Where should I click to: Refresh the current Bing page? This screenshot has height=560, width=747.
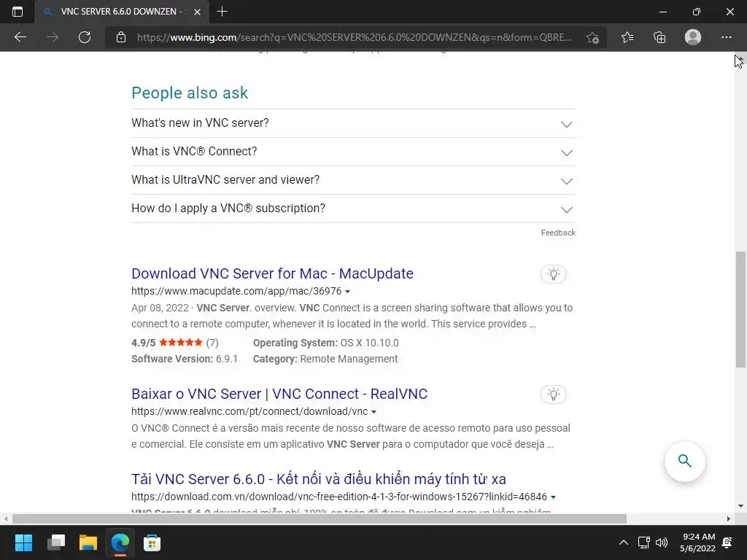[x=85, y=37]
